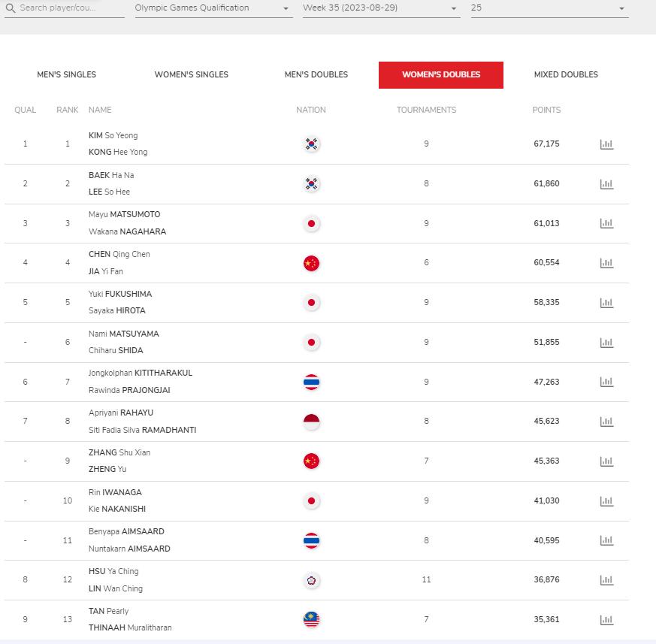Open ZHANG Shu Xian player link

(x=119, y=452)
